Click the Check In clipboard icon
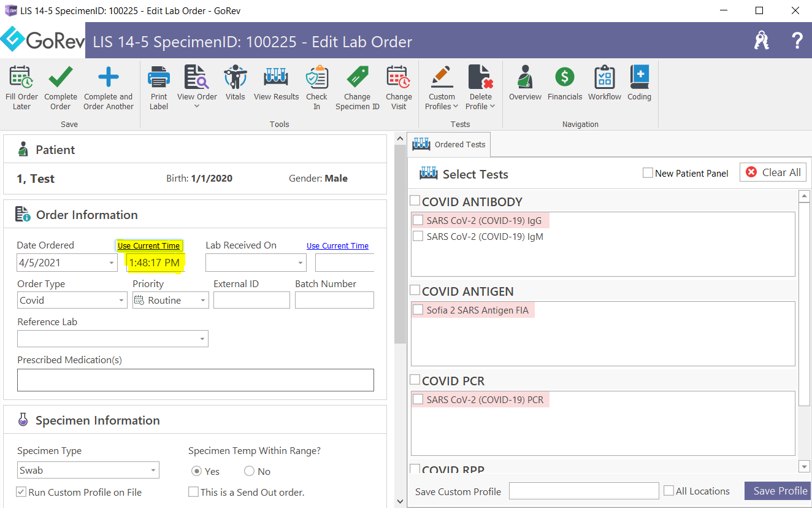Viewport: 812px width, 508px height. pyautogui.click(x=317, y=77)
